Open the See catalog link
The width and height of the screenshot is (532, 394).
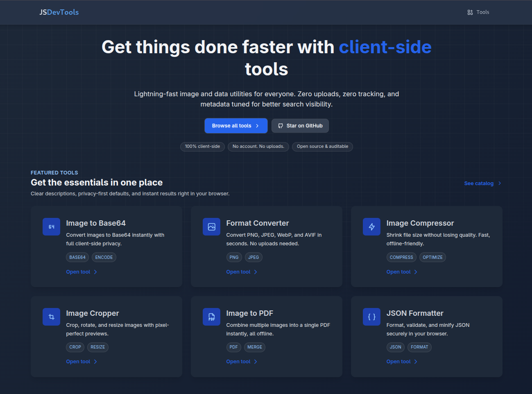[x=478, y=183]
